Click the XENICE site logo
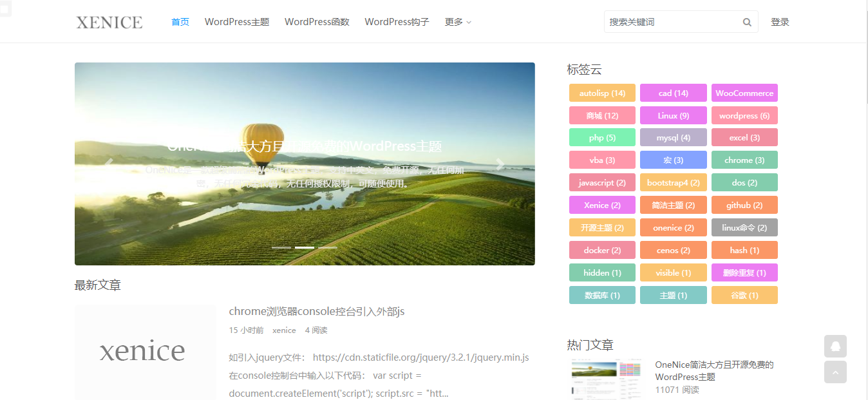Image resolution: width=868 pixels, height=400 pixels. tap(108, 21)
